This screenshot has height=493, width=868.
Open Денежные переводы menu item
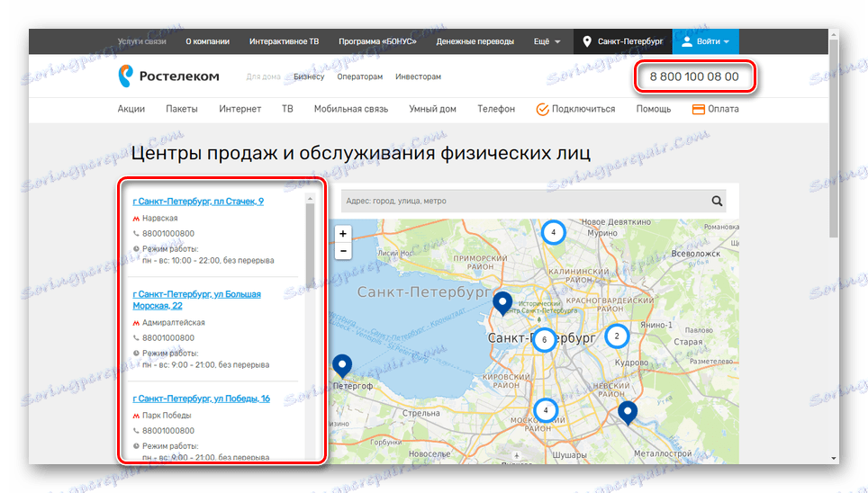475,41
